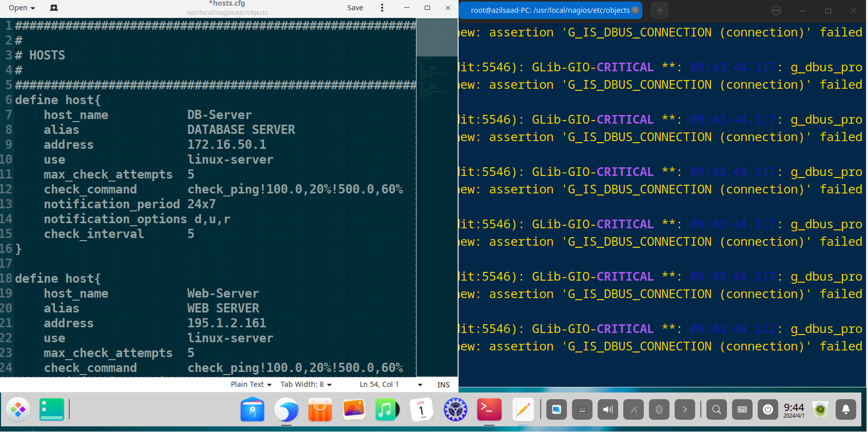Open the launcher from the dock
Screen dimensions: 868x432
[x=18, y=410]
